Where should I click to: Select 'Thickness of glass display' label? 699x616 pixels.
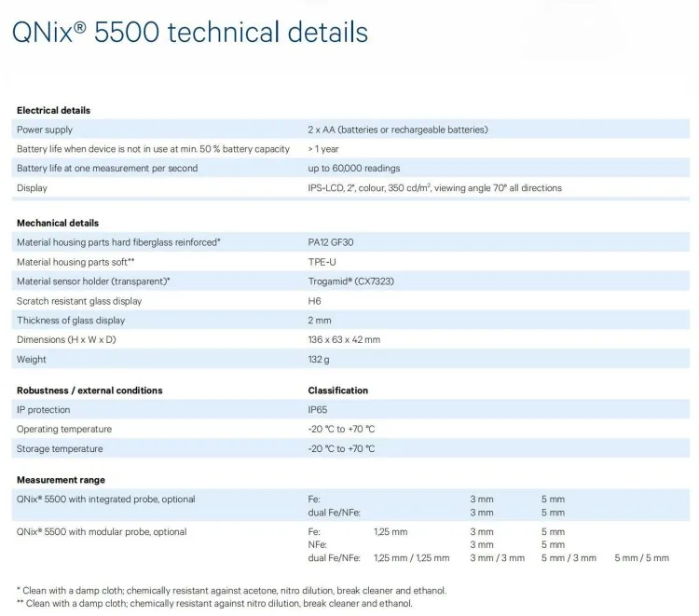pyautogui.click(x=71, y=320)
